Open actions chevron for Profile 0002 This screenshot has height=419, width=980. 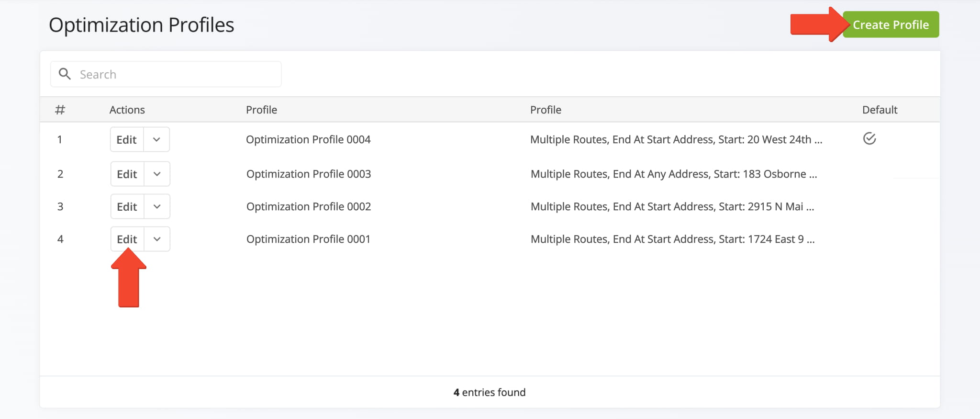point(157,207)
